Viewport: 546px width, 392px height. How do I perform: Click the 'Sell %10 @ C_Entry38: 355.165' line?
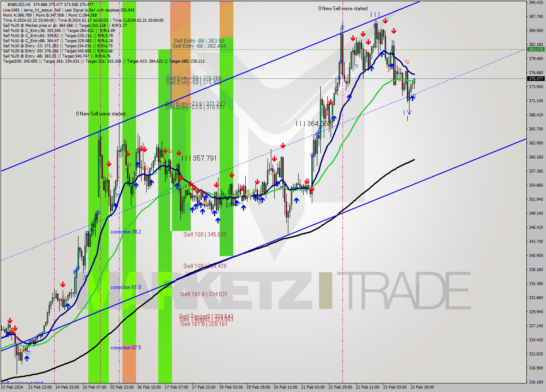(59, 30)
